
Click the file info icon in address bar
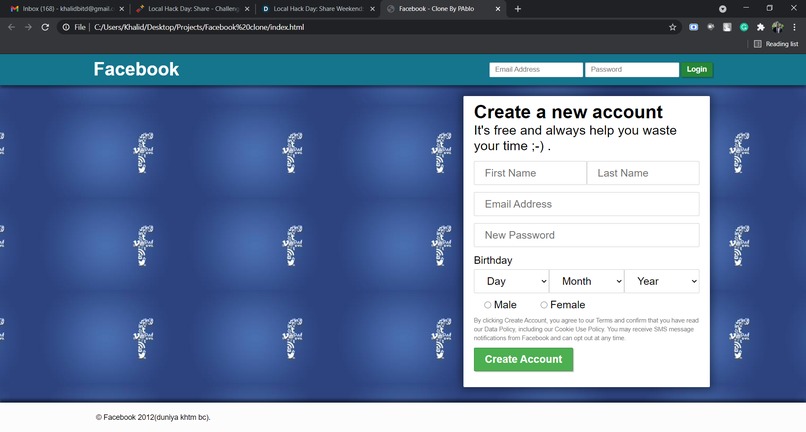click(66, 27)
